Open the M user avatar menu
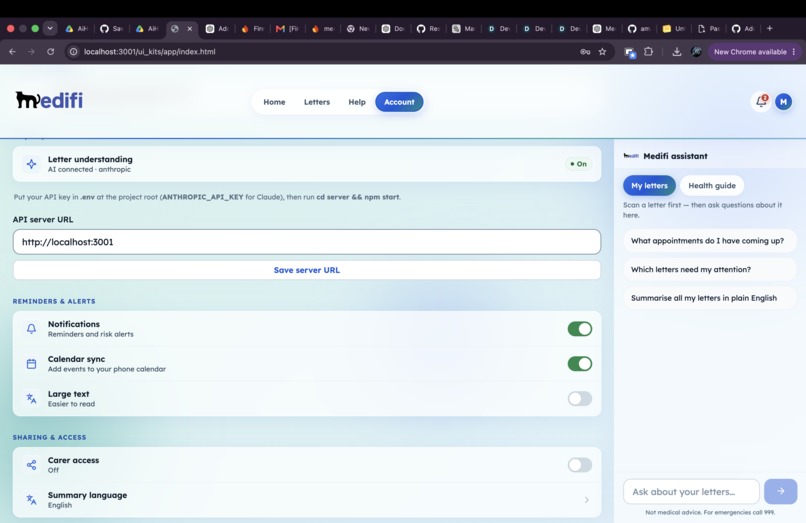 point(783,102)
